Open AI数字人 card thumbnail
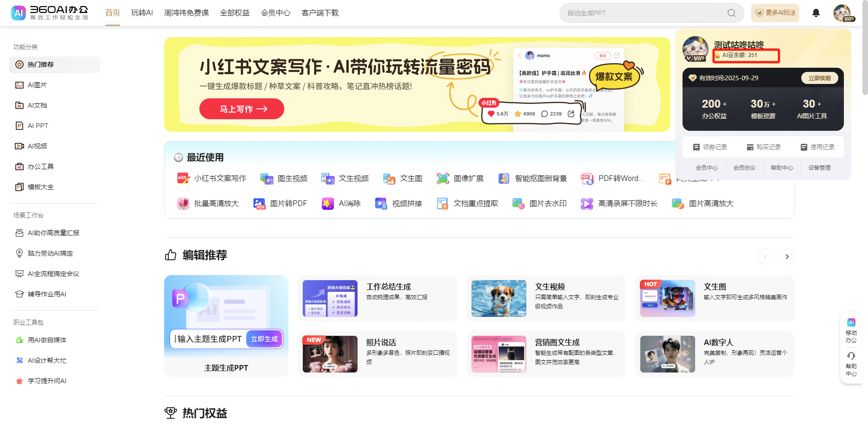Image resolution: width=868 pixels, height=430 pixels. (x=668, y=354)
